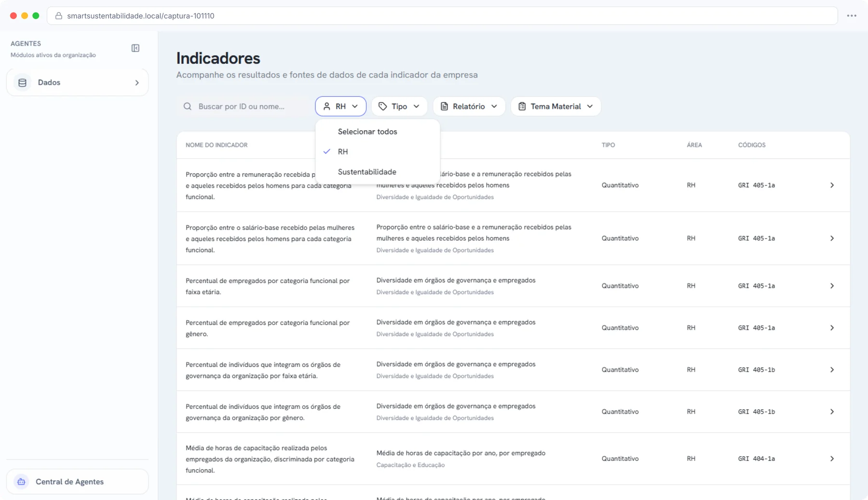Open 'categoria funcional por gênero' row chevron

coord(832,328)
